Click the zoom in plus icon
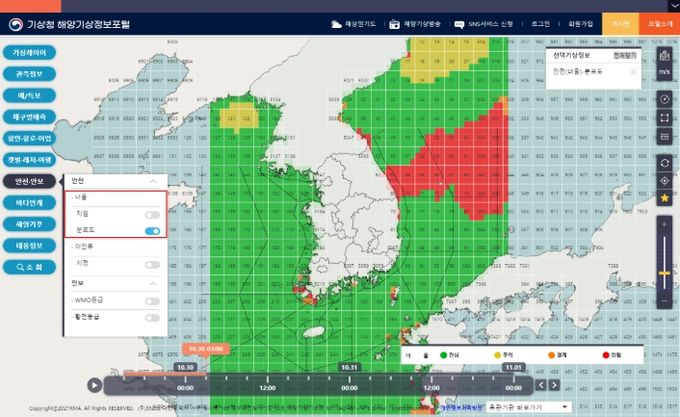Image resolution: width=680 pixels, height=417 pixels. (x=665, y=227)
